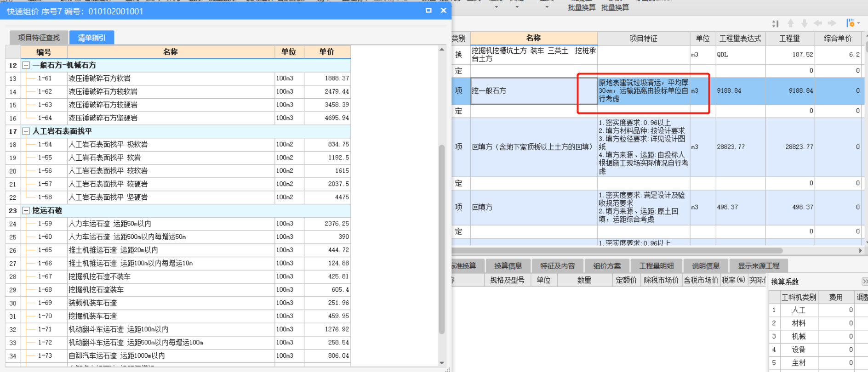Click the scroll-down arrow of the dialog list scrollbar
868x372 pixels.
442,363
